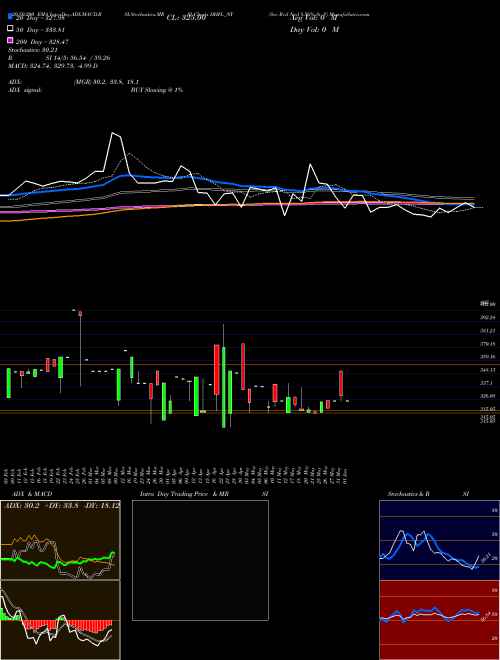The image size is (500, 660).
Task: Click the blue 20 Day EMA legend swatch
Action: coord(10,16)
